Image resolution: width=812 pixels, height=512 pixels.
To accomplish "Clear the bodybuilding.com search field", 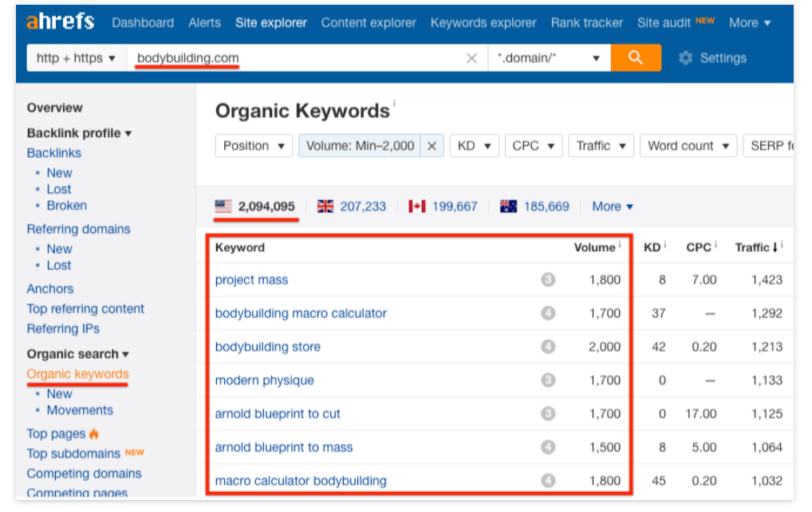I will tap(471, 58).
